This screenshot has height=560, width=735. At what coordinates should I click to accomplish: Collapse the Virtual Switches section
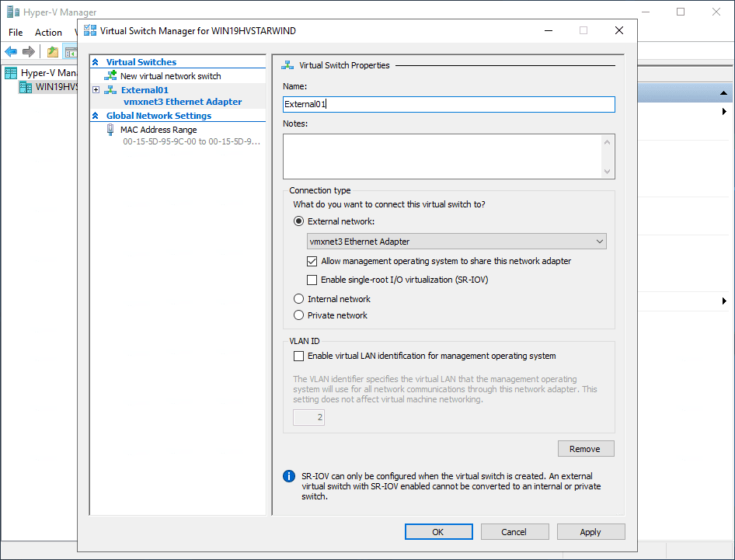(x=96, y=62)
